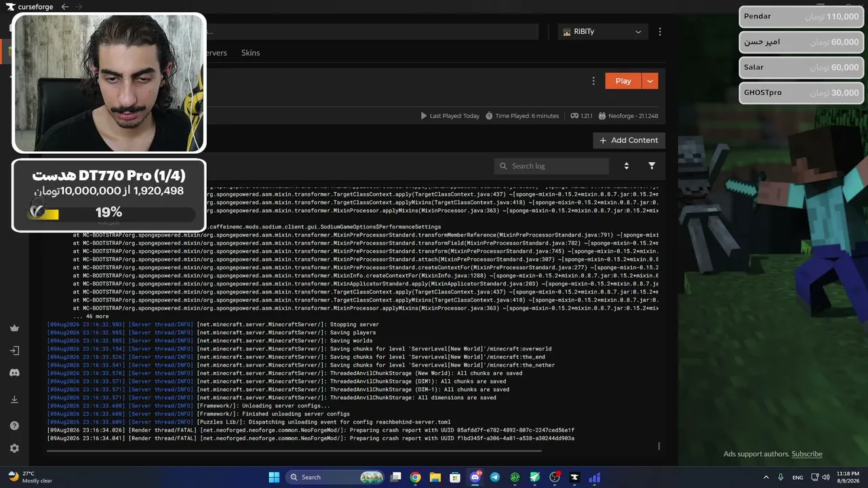Viewport: 868px width, 488px height.
Task: Click the horizontal log scrollbar
Action: 295,451
